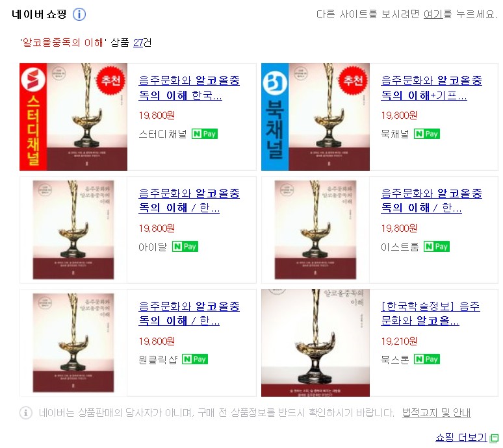This screenshot has width=503, height=448.
Task: Click N Pay badge next to 북스톤
Action: (x=427, y=359)
